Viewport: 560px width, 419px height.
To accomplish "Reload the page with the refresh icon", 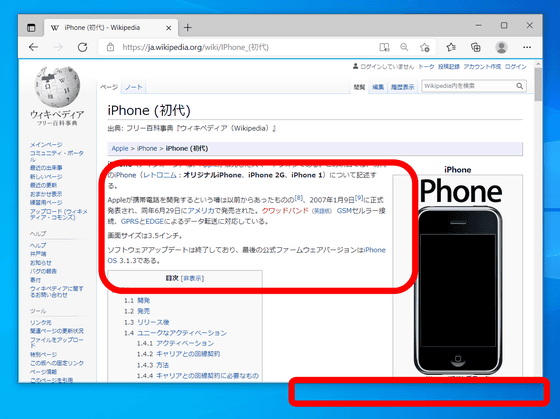I will pyautogui.click(x=82, y=47).
